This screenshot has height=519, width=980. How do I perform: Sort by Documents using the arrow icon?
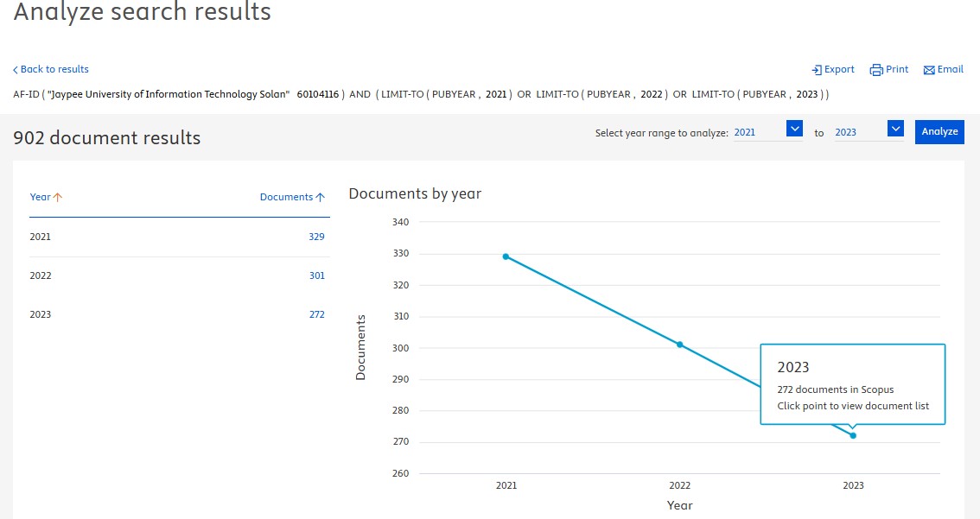tap(321, 197)
